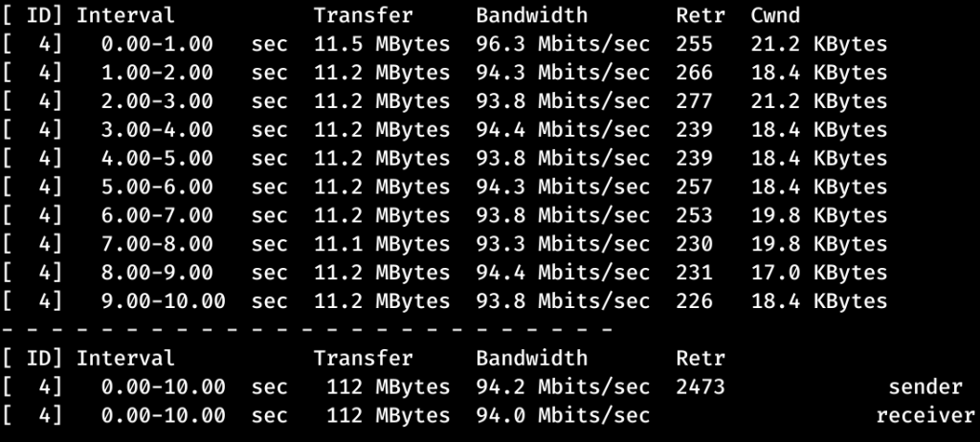Image resolution: width=980 pixels, height=442 pixels.
Task: Select the total retransmits value 2473
Action: (701, 387)
